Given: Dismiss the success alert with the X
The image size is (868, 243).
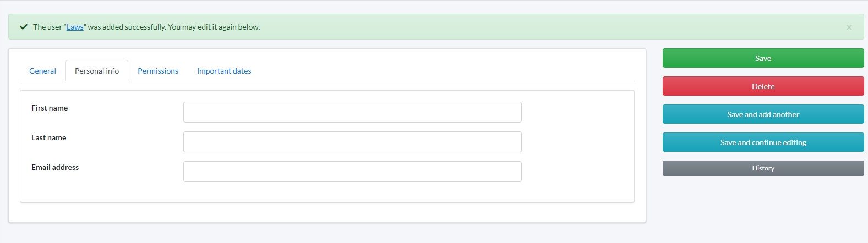Looking at the screenshot, I should (849, 27).
